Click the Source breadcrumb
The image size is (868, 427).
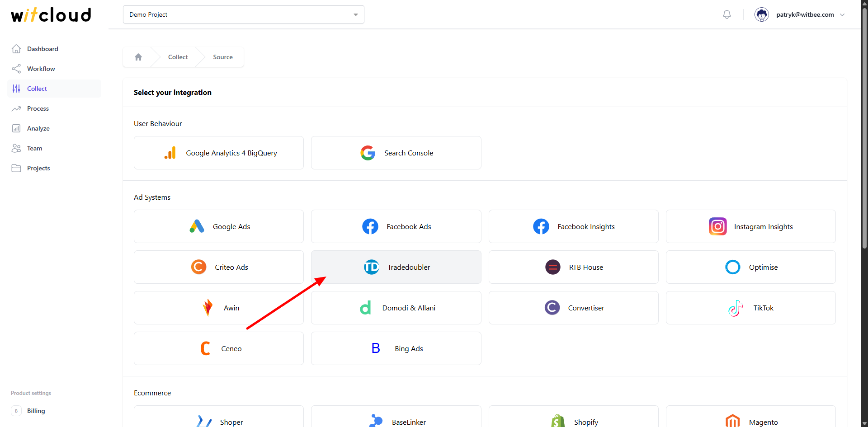(223, 57)
